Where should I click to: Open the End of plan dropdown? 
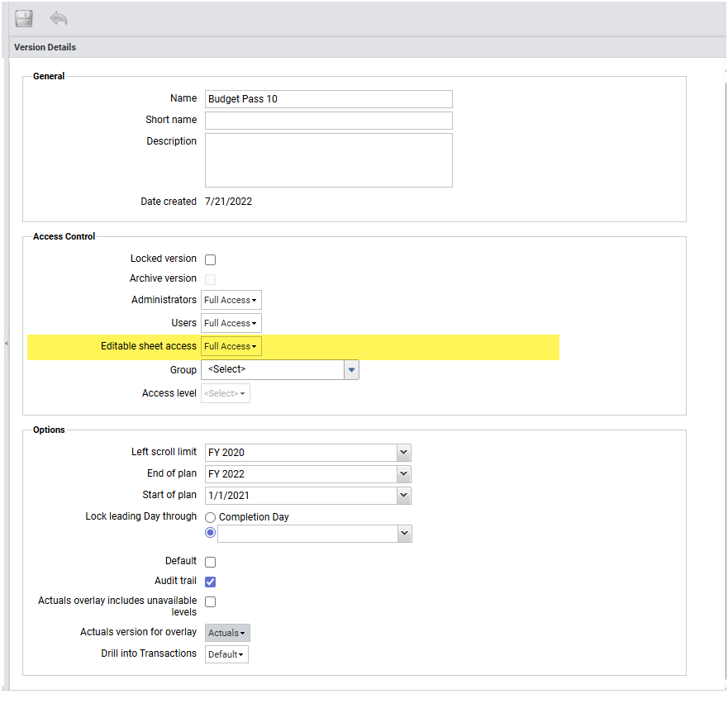pyautogui.click(x=403, y=474)
